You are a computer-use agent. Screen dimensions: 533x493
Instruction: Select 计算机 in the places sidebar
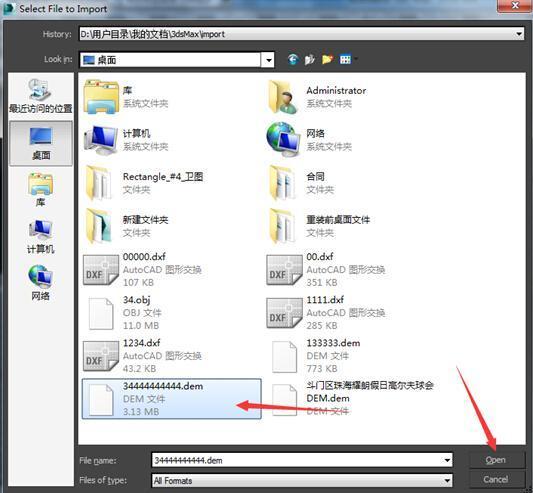coord(40,237)
